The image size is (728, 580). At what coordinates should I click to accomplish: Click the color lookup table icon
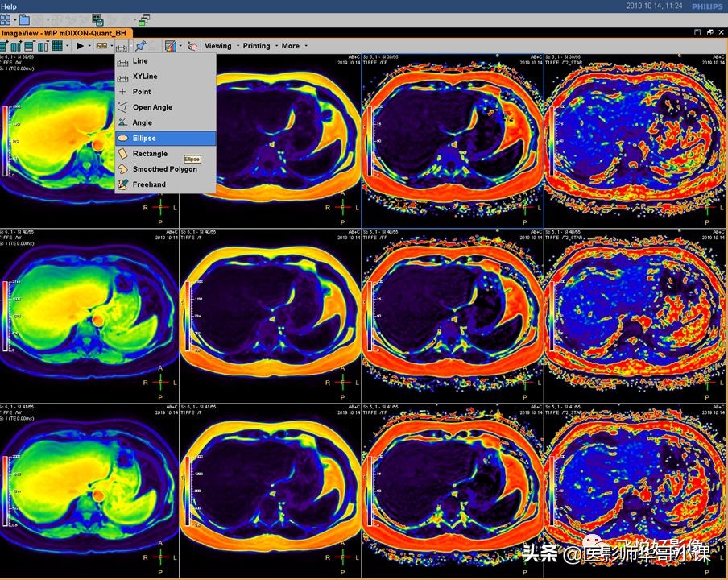coord(170,46)
